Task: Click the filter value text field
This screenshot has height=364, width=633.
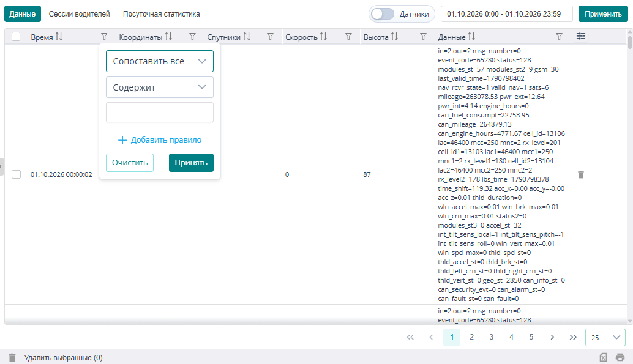Action: [x=160, y=112]
